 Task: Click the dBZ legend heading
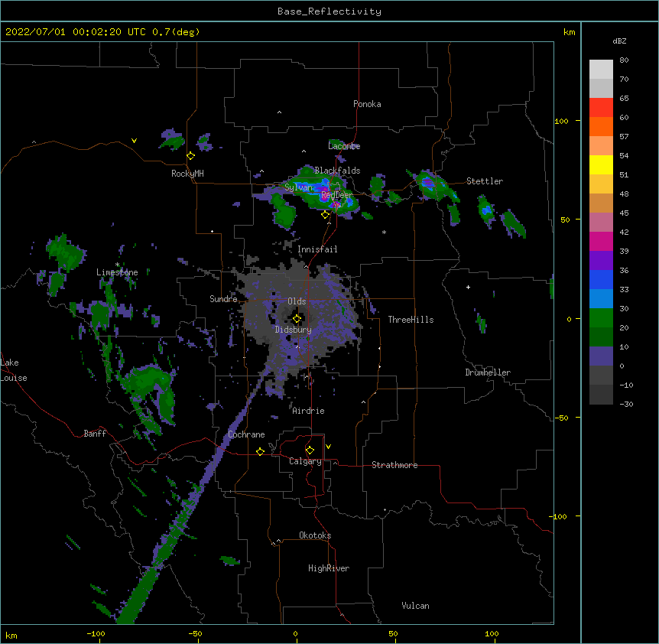tap(619, 41)
